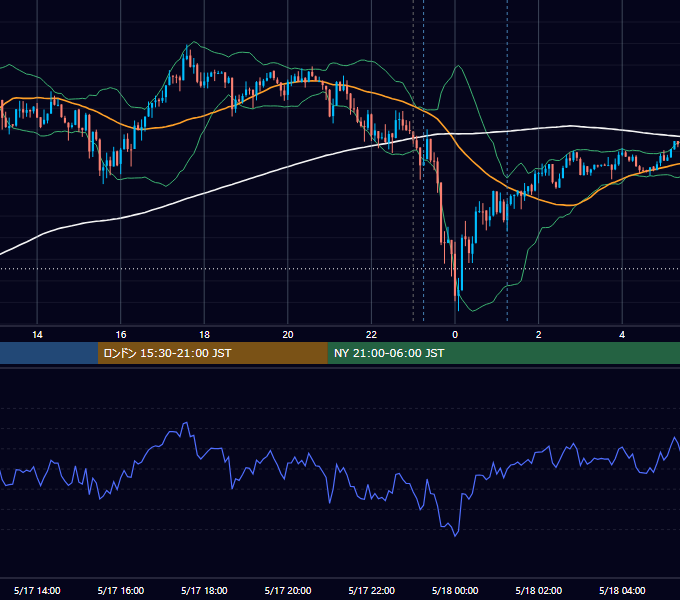Select the ロンドン 15:30-21:00 JST session bar
Viewport: 680px width, 600px height.
pos(212,353)
